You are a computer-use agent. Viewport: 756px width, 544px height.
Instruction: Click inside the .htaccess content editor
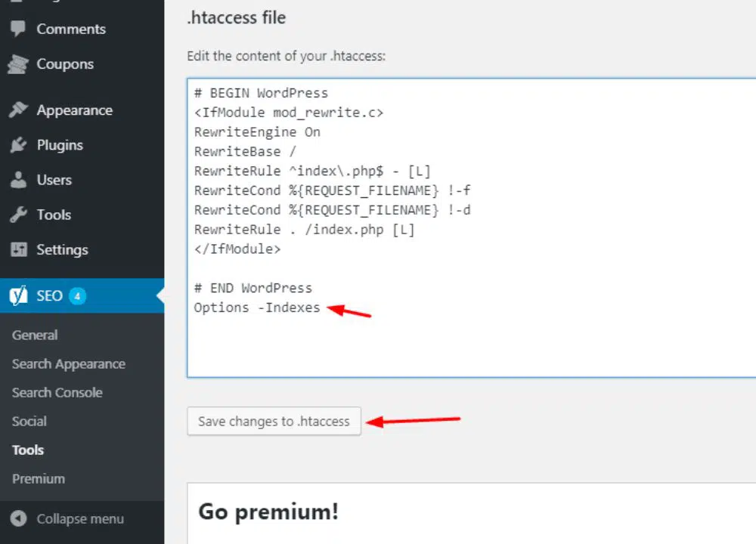point(469,340)
